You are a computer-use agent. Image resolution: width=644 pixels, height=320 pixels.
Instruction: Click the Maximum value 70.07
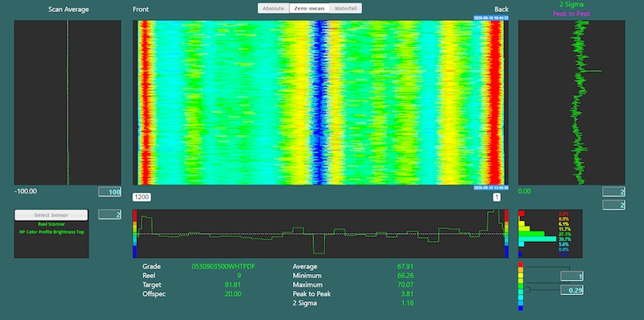click(406, 285)
